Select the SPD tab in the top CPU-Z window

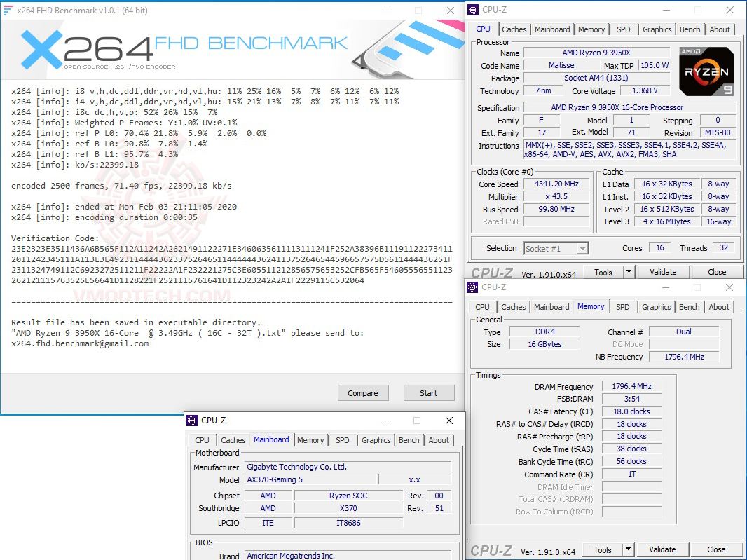[x=623, y=29]
